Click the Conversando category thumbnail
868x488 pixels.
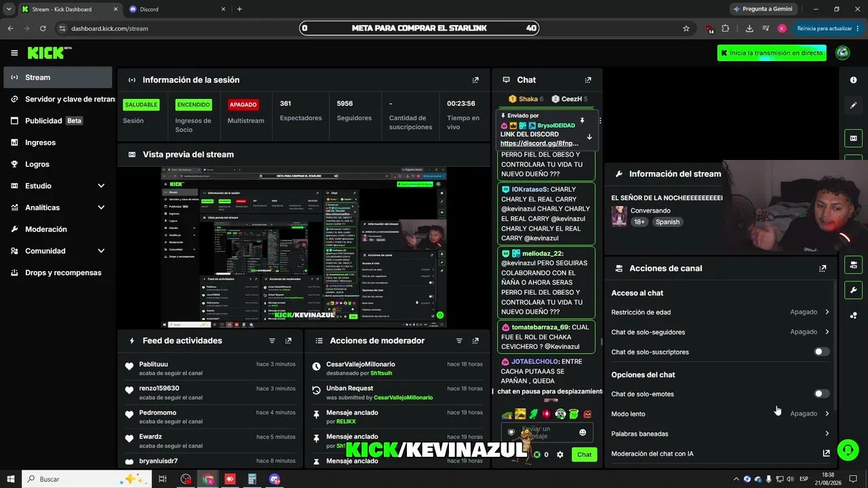(x=619, y=216)
